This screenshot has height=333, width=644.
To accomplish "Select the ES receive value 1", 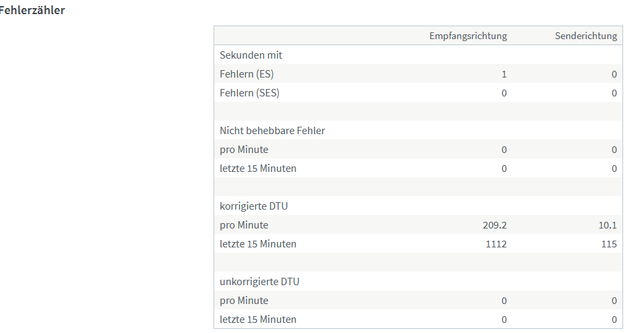I will [x=504, y=74].
